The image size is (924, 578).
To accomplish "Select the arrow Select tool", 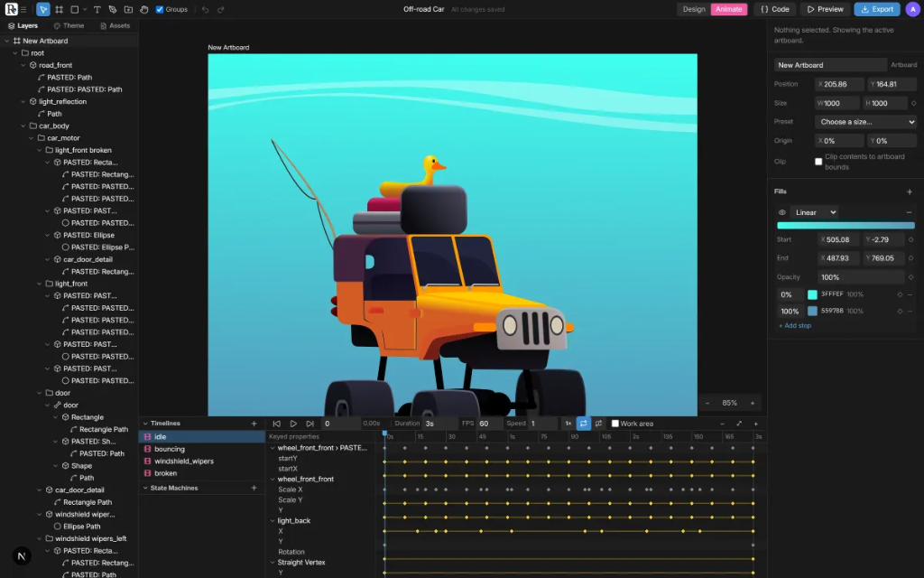I will 43,9.
